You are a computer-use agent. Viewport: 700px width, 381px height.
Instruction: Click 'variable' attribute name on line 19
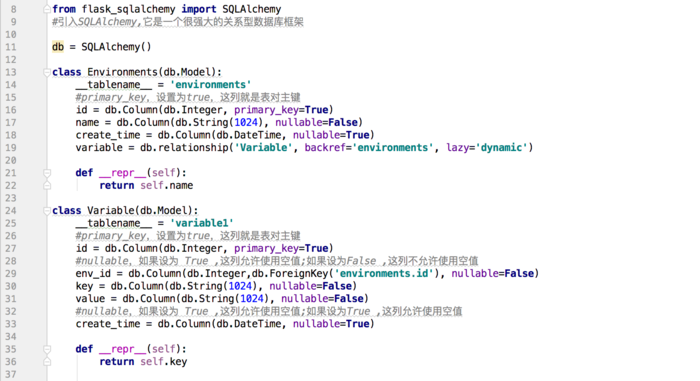[x=99, y=147]
